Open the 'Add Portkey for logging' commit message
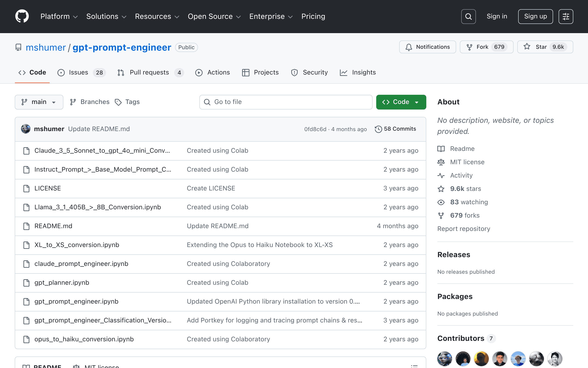588x368 pixels. click(x=274, y=320)
